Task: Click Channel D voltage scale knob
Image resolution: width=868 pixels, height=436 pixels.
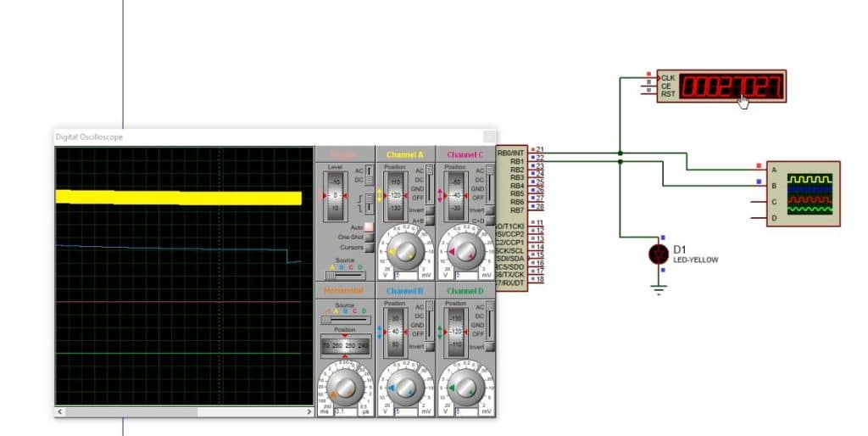Action: (x=465, y=388)
